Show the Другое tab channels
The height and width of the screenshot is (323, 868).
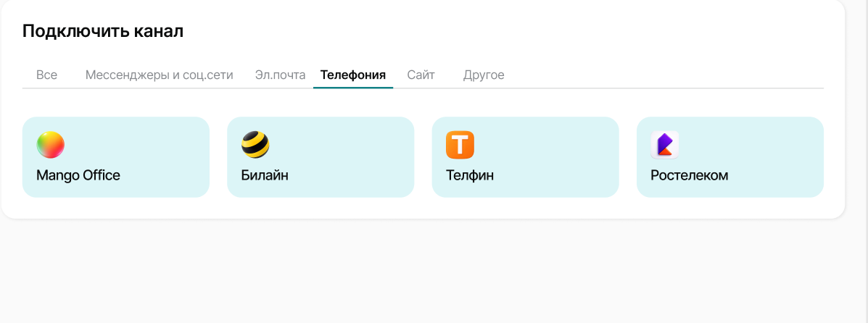(x=484, y=75)
